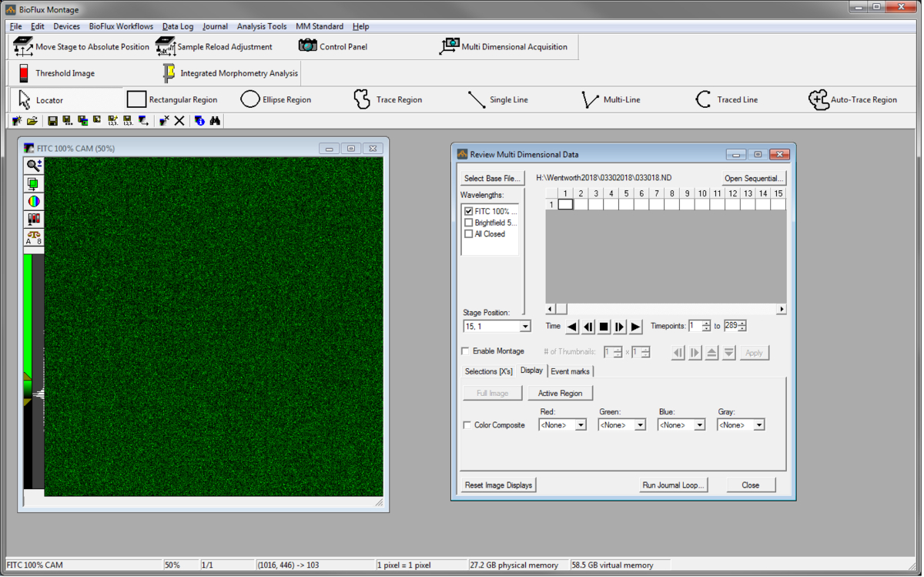Open the camera Control Panel
924x577 pixels.
(333, 47)
